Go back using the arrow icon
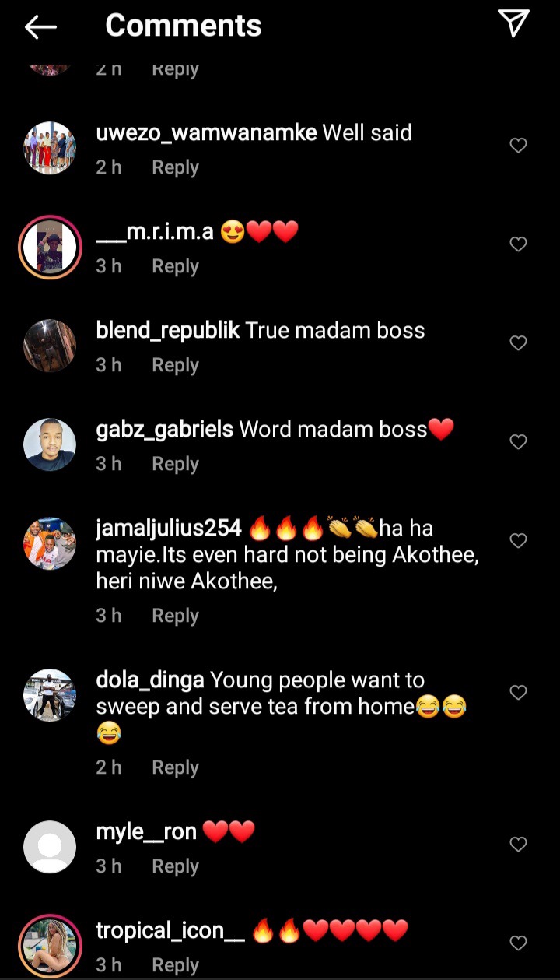Image resolution: width=560 pixels, height=980 pixels. (40, 27)
